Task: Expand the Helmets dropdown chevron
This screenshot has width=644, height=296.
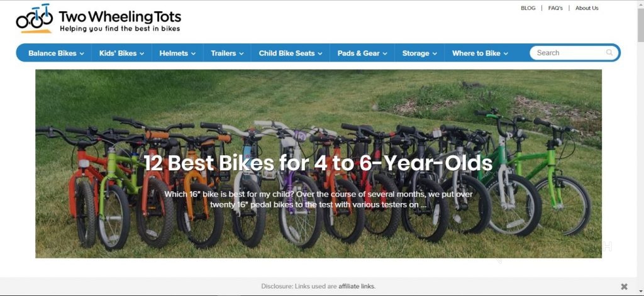Action: (193, 53)
